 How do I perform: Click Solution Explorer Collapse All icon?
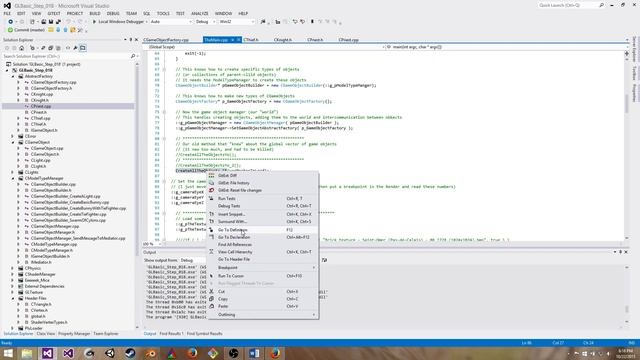pos(50,48)
